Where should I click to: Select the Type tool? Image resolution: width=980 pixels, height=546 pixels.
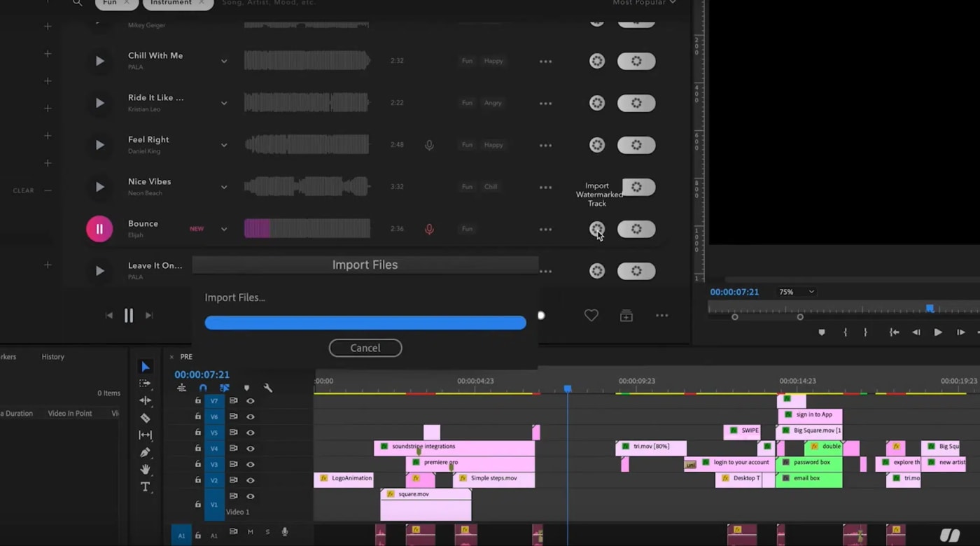[x=145, y=486]
